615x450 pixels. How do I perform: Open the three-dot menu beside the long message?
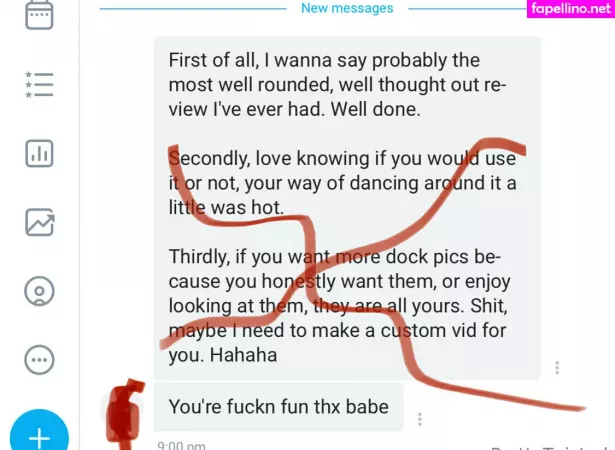point(557,368)
